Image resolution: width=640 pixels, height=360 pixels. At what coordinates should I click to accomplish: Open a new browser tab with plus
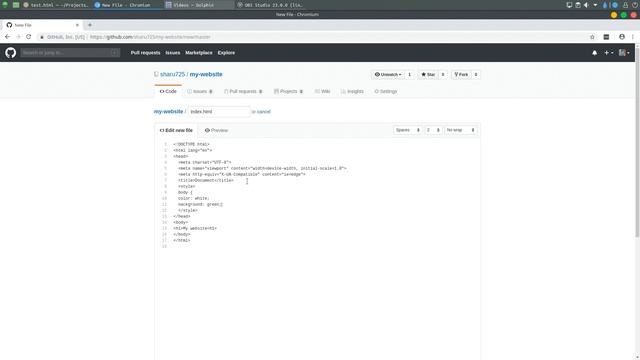pos(90,25)
